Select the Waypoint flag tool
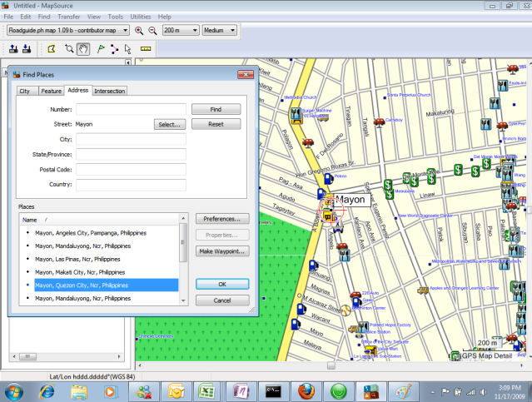Image resolution: width=532 pixels, height=402 pixels. (x=101, y=49)
